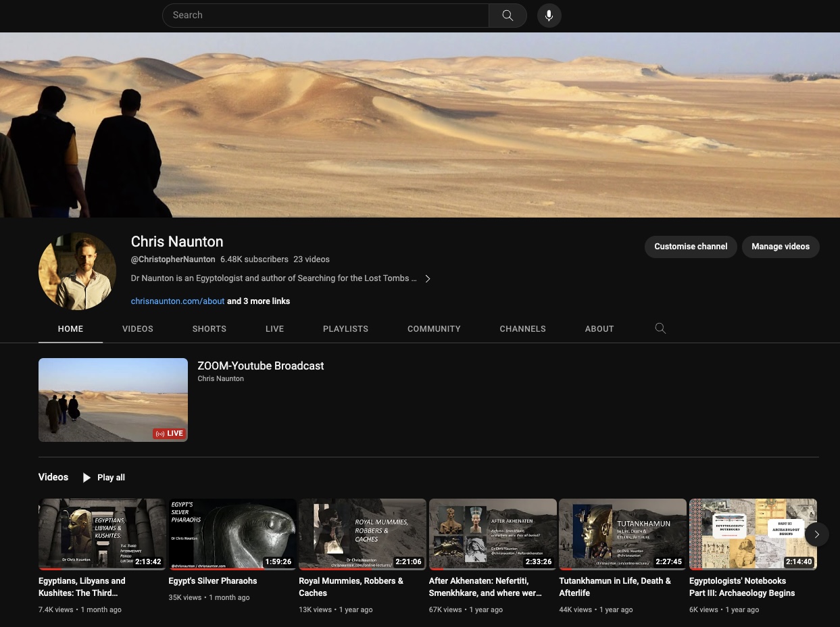The height and width of the screenshot is (627, 840).
Task: Go to the About tab
Action: [599, 329]
